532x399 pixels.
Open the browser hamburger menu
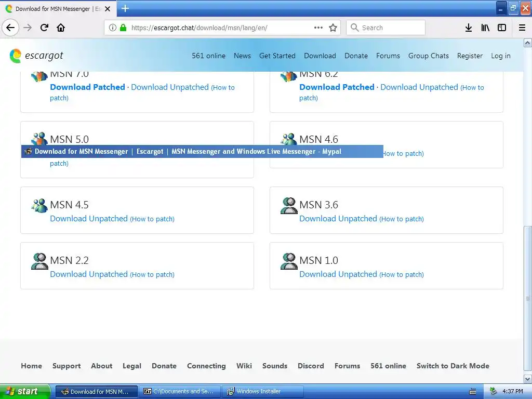click(x=522, y=28)
